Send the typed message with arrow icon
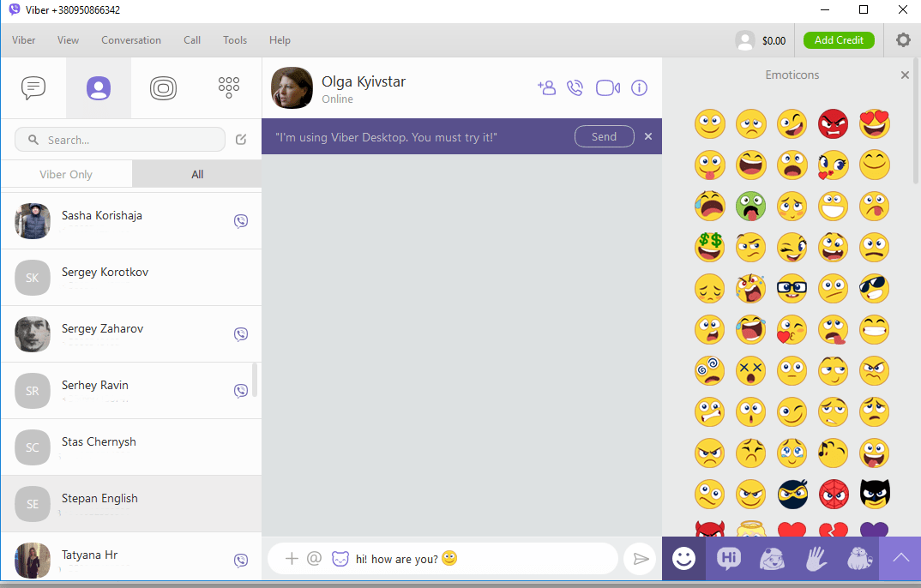This screenshot has height=588, width=921. [x=641, y=559]
